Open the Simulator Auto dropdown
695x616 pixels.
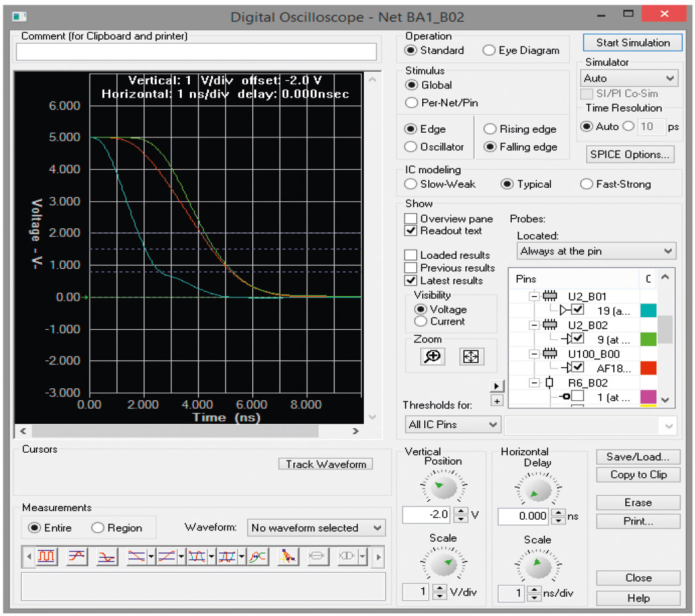pyautogui.click(x=629, y=78)
